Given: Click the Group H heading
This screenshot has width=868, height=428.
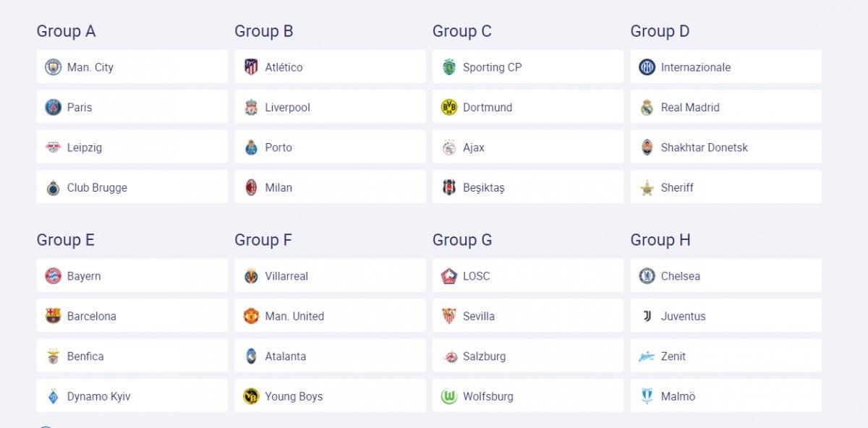Looking at the screenshot, I should [x=660, y=240].
